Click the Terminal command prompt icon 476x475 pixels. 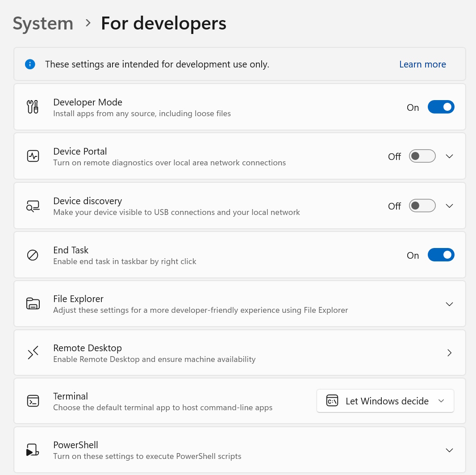pyautogui.click(x=33, y=401)
